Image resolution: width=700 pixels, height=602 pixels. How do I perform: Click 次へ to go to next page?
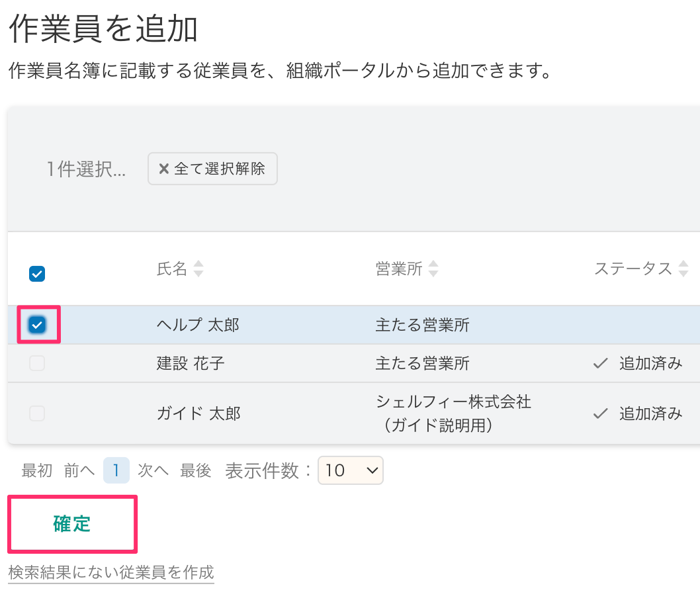pyautogui.click(x=153, y=471)
